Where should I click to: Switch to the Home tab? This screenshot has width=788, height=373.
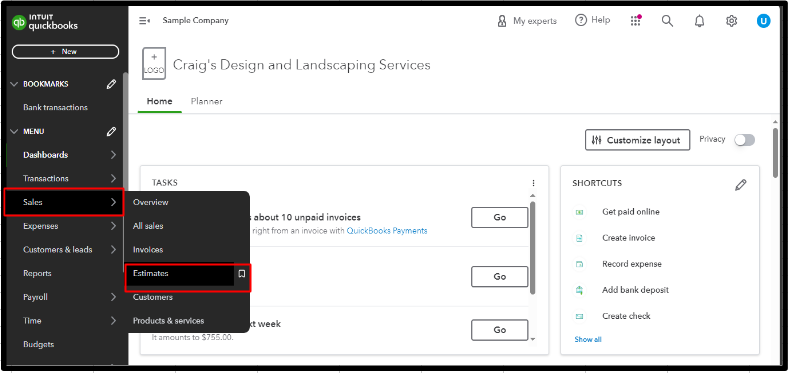click(159, 102)
